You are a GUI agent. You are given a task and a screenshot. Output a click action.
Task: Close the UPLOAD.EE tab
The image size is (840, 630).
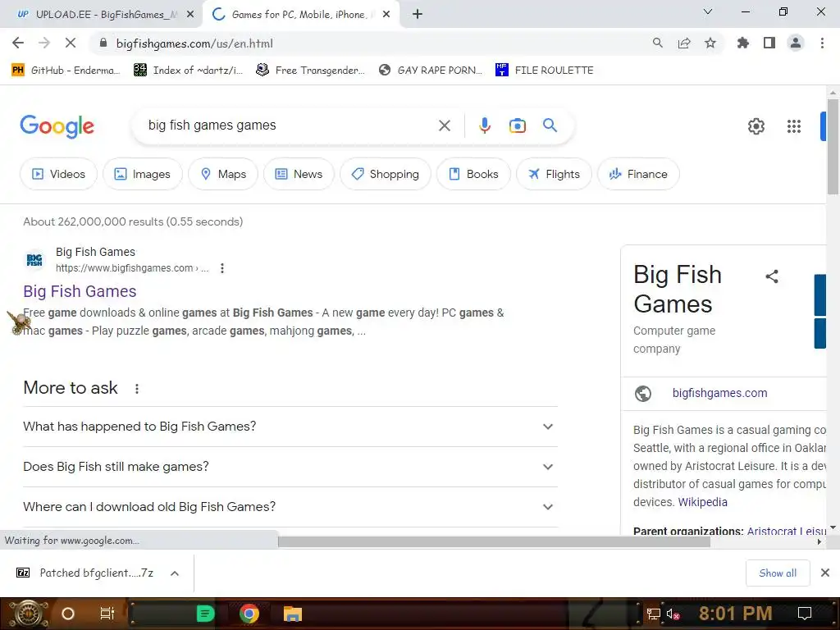coord(190,15)
